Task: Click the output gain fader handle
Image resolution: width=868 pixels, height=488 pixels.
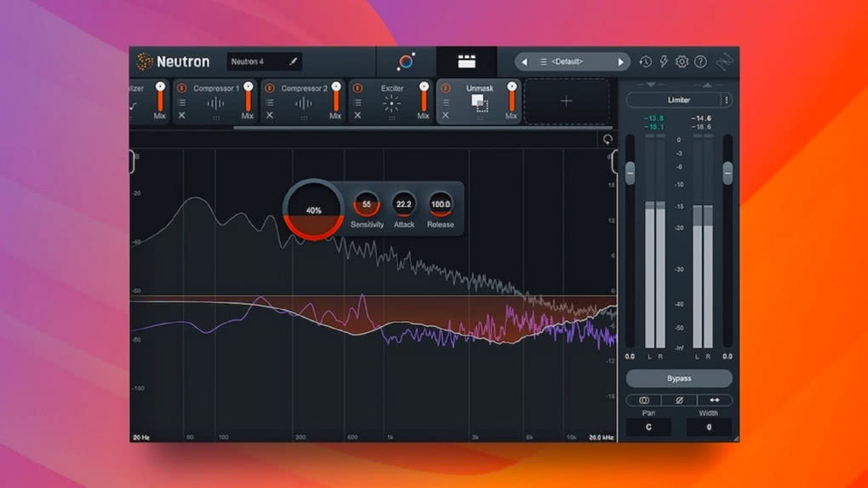Action: click(728, 174)
